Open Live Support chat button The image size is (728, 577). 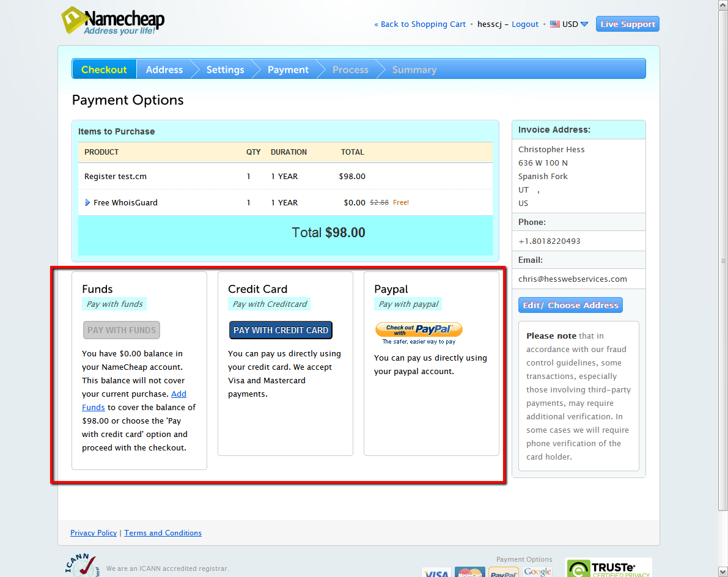628,24
